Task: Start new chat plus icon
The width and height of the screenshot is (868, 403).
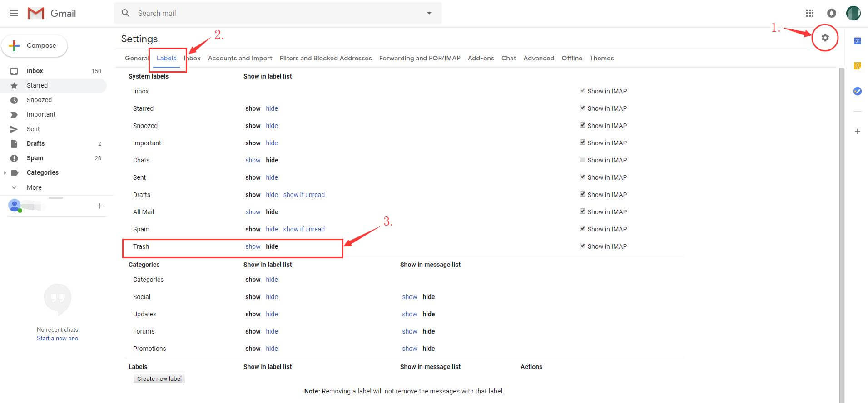Action: 99,206
